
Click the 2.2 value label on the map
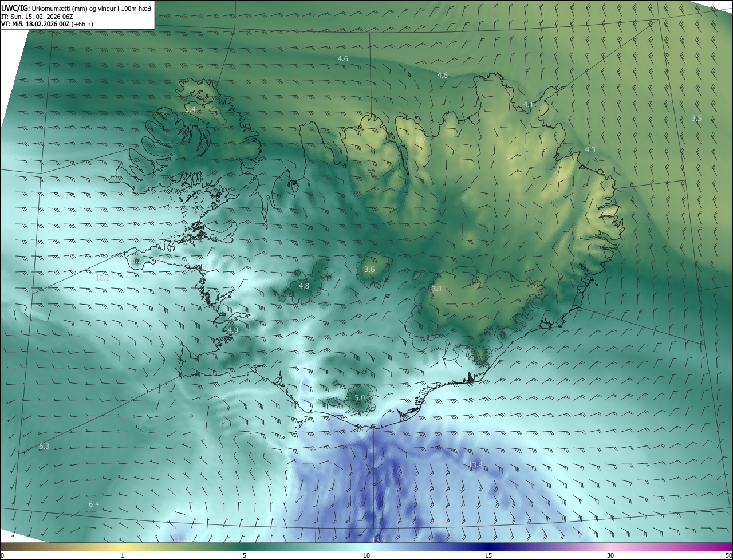coord(511,157)
